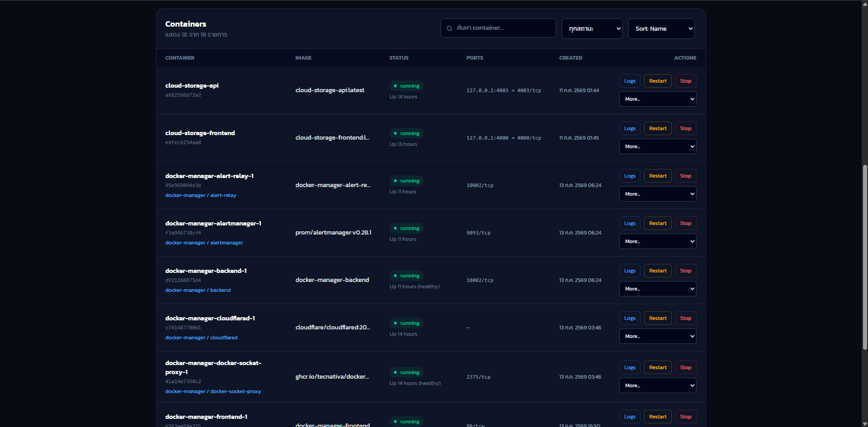Viewport: 868px width, 427px height.
Task: Select port text 9093/tcp
Action: point(479,233)
